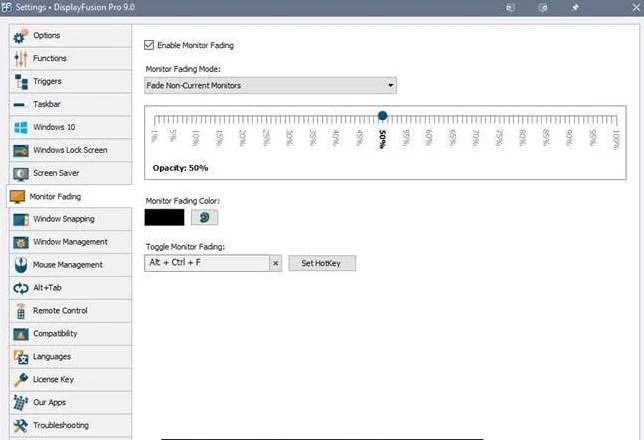Image resolution: width=644 pixels, height=440 pixels.
Task: Click the Triggers icon in sidebar
Action: pos(21,82)
